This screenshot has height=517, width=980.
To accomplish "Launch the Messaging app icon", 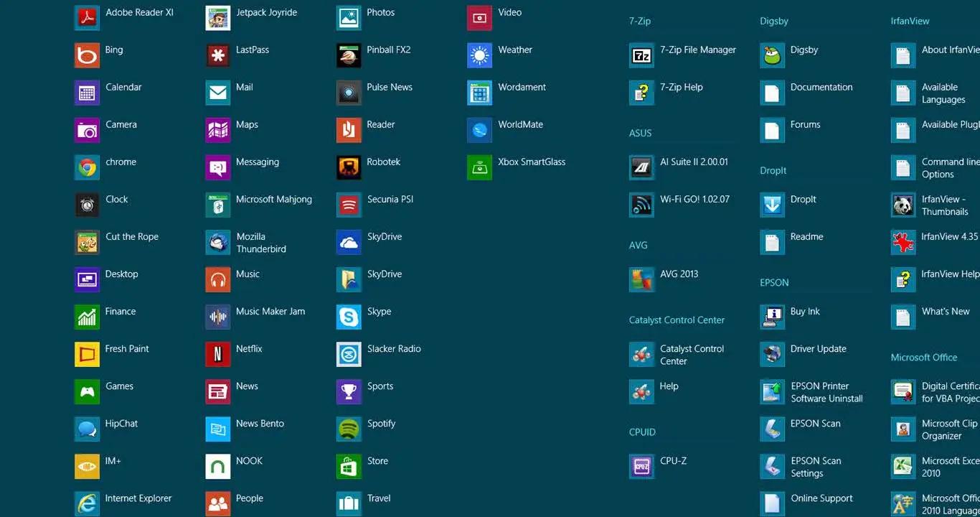I will 218,167.
